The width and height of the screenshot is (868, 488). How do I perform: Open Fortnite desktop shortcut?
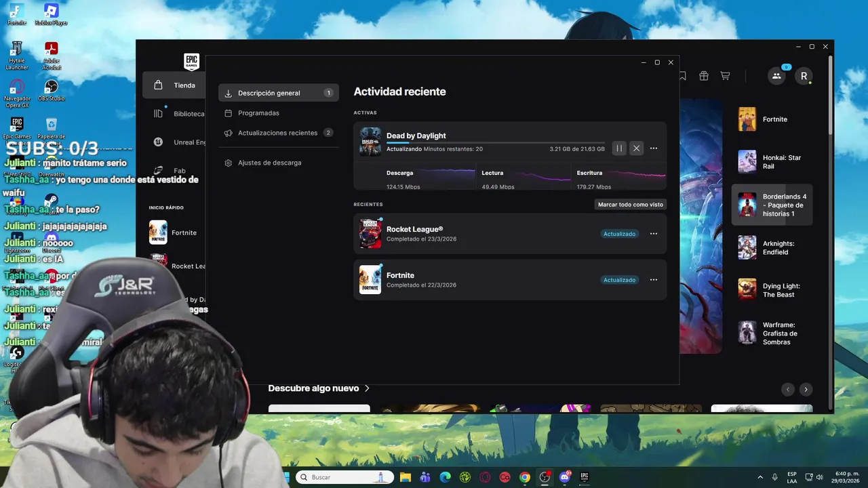click(x=17, y=14)
